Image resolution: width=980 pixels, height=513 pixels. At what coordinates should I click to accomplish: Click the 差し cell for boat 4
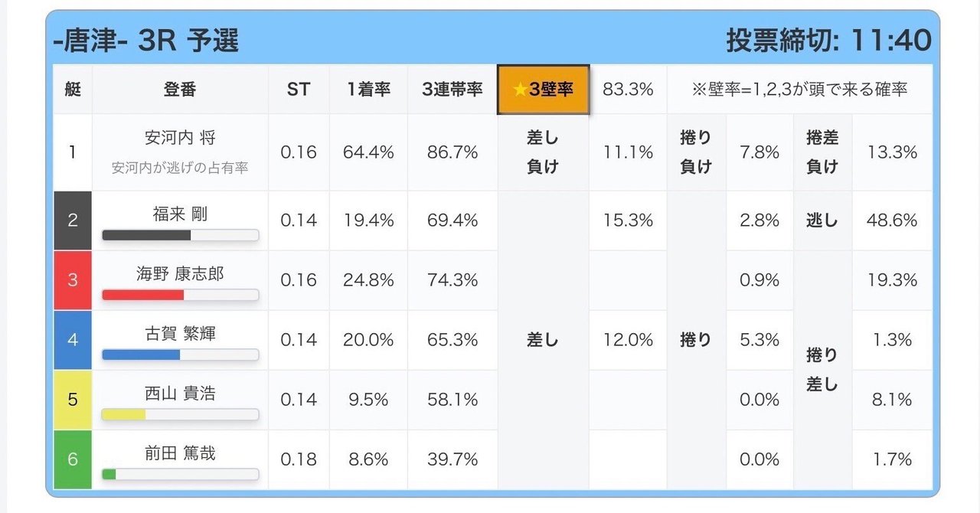(x=544, y=340)
